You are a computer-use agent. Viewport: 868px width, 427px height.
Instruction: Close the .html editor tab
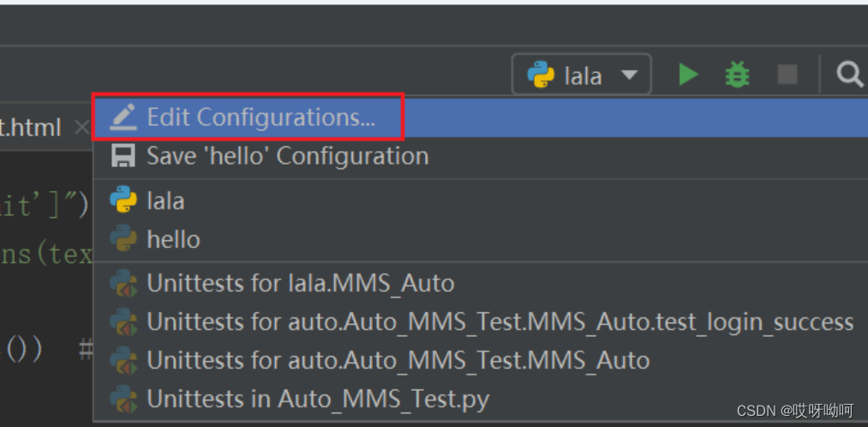pyautogui.click(x=81, y=128)
